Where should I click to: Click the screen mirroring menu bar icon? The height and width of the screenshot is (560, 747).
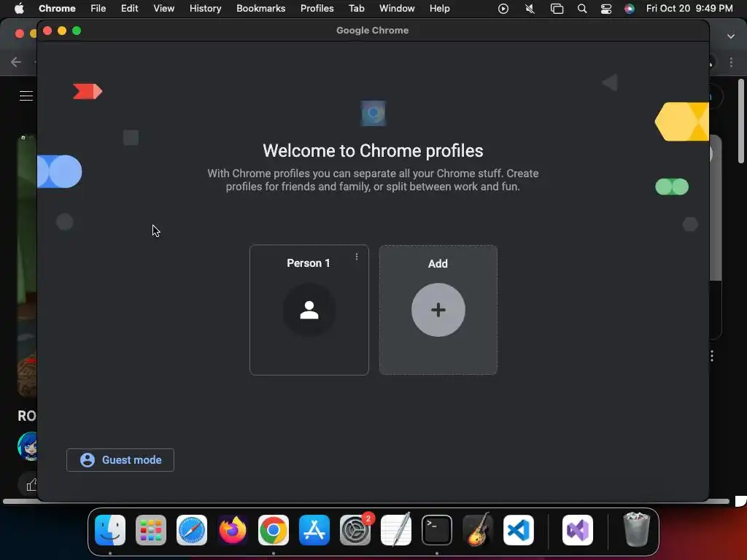[x=557, y=9]
